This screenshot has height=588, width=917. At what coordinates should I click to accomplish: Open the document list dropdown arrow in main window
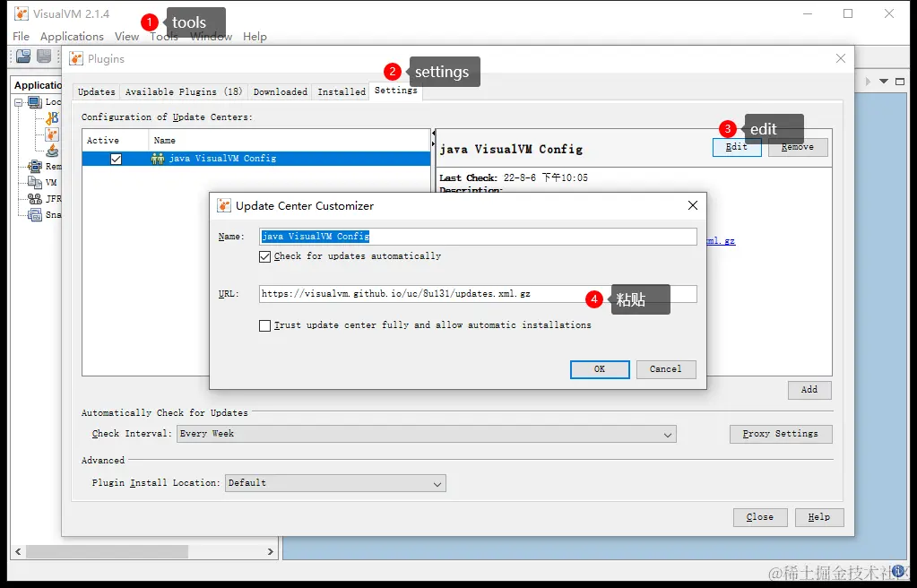(x=884, y=82)
